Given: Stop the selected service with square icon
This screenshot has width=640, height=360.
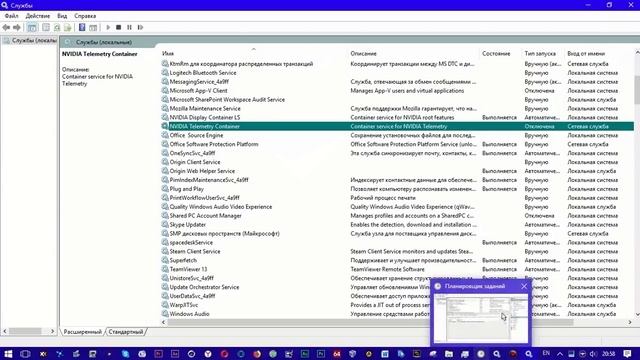Looking at the screenshot, I should point(119,27).
